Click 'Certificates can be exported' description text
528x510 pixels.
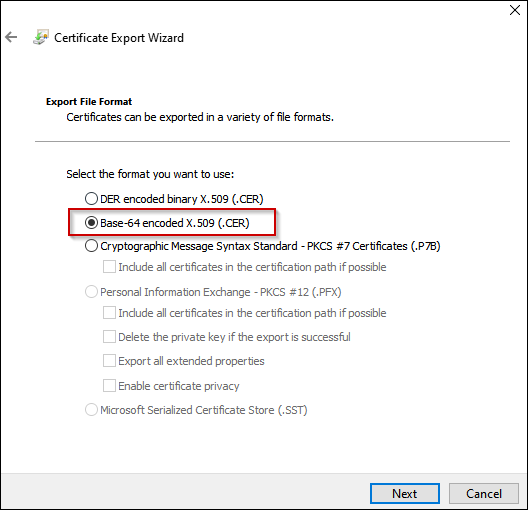(x=200, y=117)
